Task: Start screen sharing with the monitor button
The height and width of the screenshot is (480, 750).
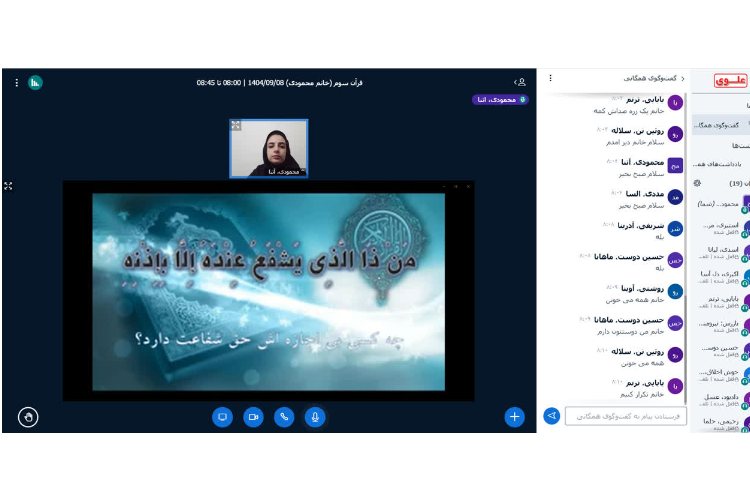Action: pos(222,417)
